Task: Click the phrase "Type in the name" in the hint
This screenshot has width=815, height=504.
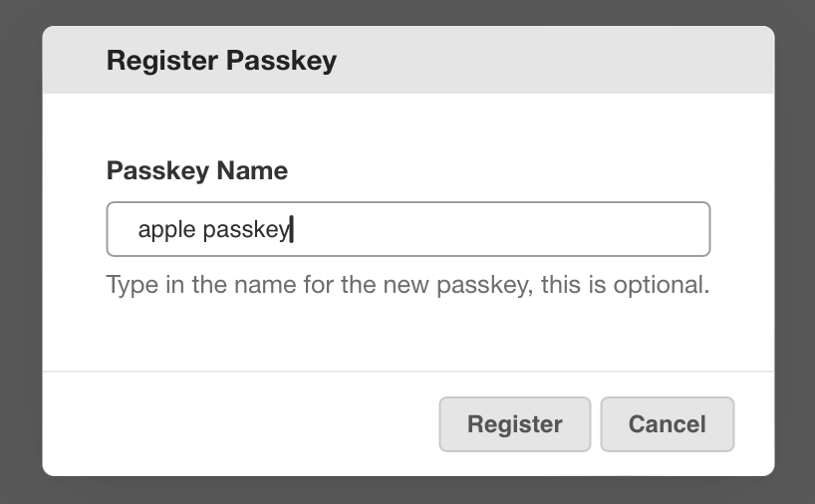Action: click(x=182, y=286)
